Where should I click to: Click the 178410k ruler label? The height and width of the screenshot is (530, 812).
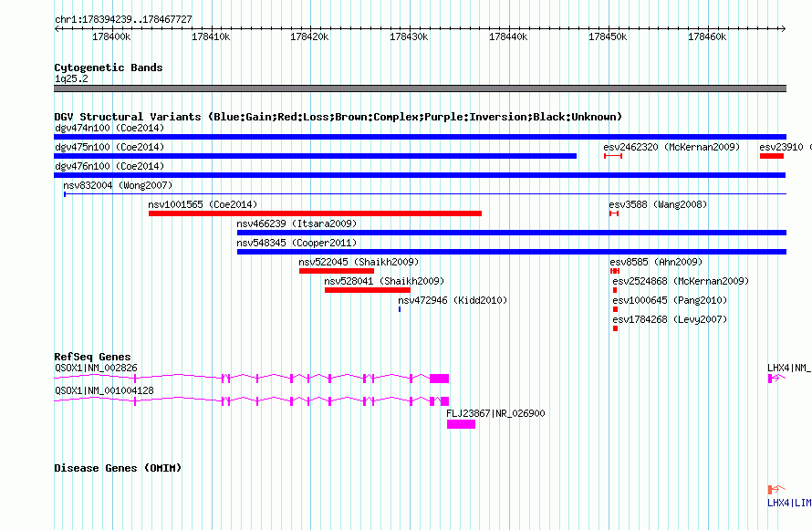pyautogui.click(x=211, y=36)
